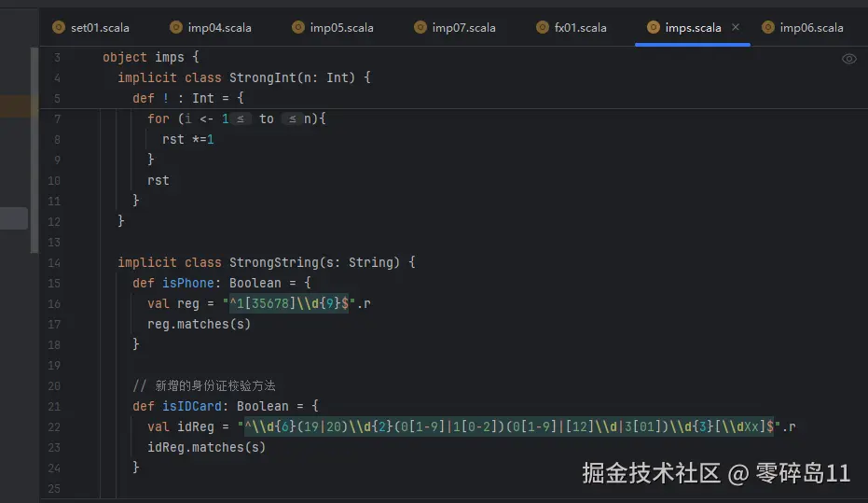Click line number 22 in the gutter

53,426
